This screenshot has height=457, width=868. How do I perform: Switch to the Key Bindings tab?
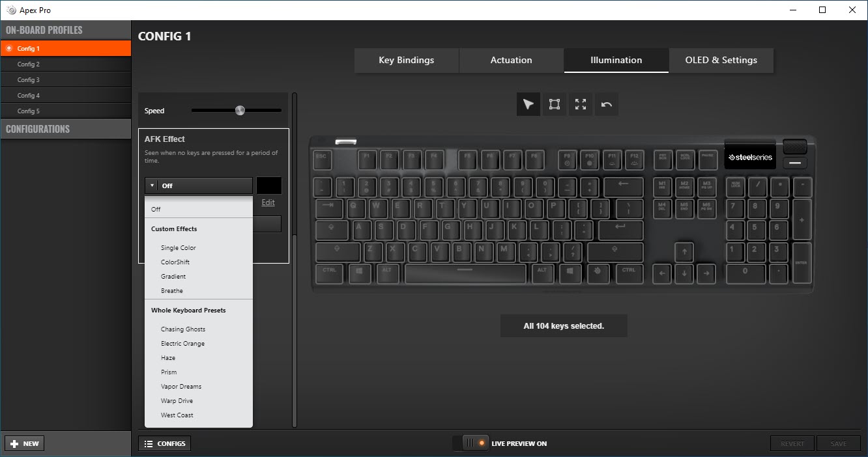(407, 60)
